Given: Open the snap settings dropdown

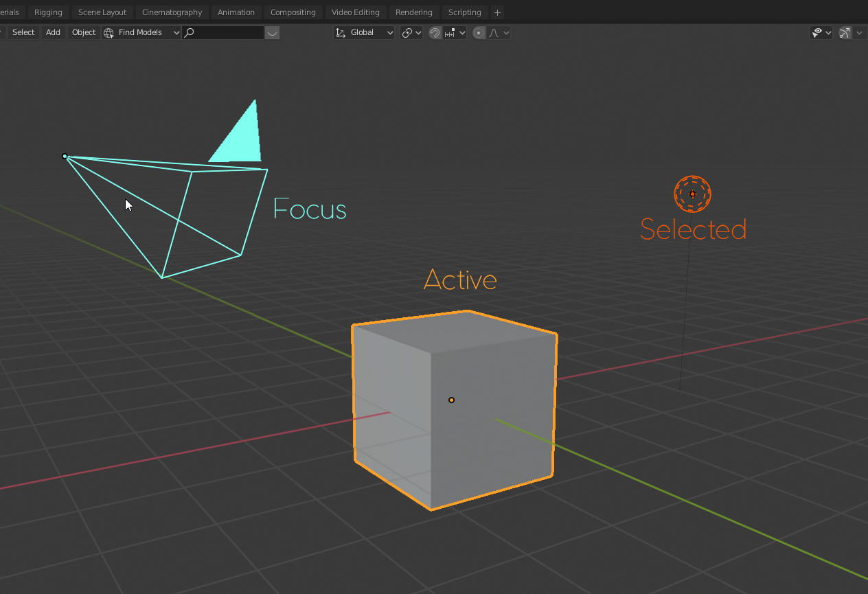Looking at the screenshot, I should (x=455, y=32).
